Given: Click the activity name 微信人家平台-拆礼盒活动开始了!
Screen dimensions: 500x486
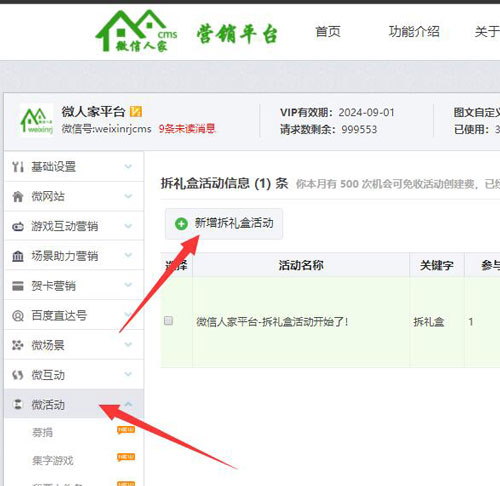Looking at the screenshot, I should 272,322.
